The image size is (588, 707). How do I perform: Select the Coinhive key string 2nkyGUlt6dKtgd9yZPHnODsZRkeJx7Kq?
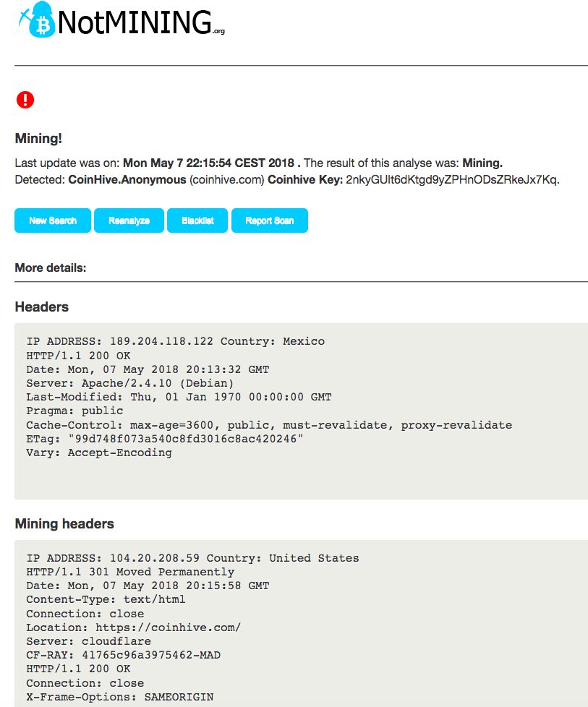click(451, 180)
